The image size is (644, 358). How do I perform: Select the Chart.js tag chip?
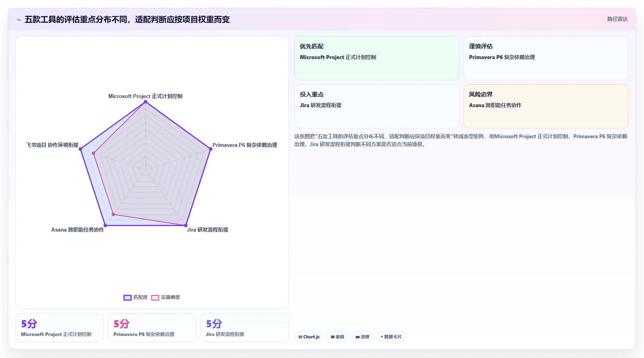tap(309, 337)
